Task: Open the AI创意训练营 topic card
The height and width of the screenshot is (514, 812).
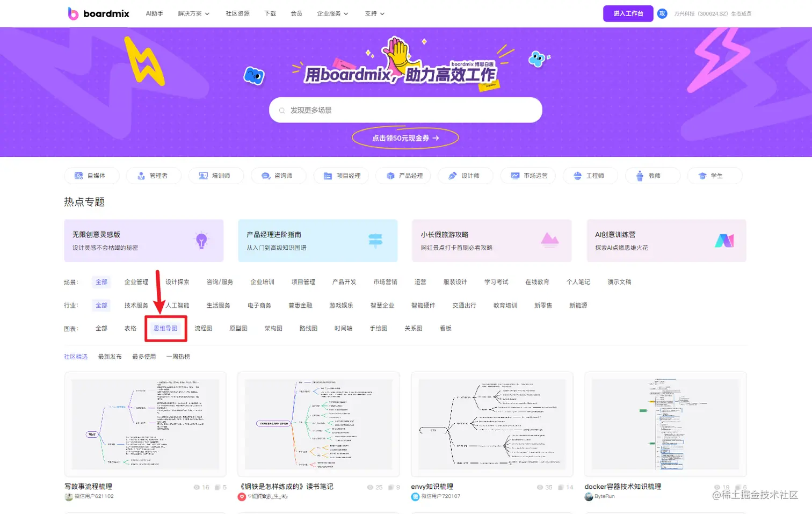Action: tap(666, 241)
